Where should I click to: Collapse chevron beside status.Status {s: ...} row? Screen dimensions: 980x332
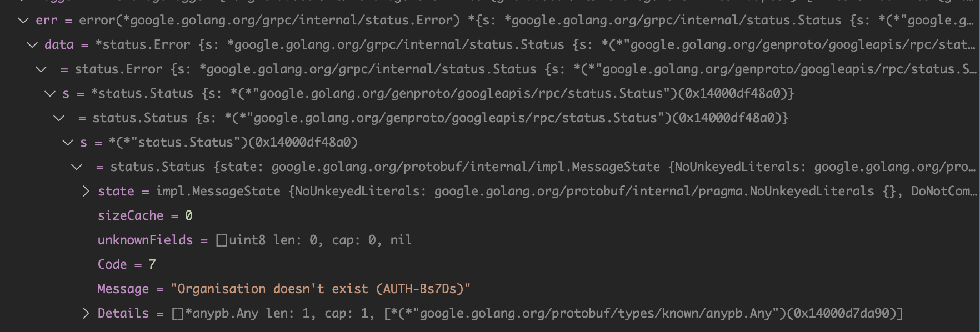(x=59, y=118)
